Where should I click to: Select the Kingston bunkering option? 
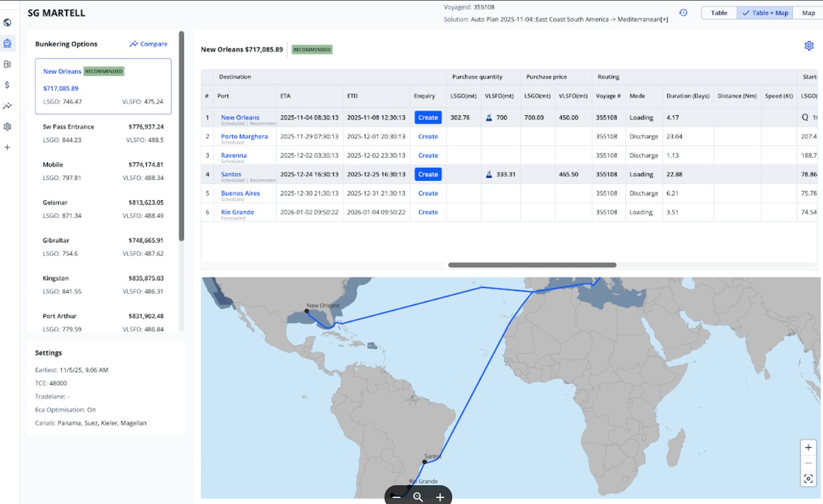tap(103, 284)
